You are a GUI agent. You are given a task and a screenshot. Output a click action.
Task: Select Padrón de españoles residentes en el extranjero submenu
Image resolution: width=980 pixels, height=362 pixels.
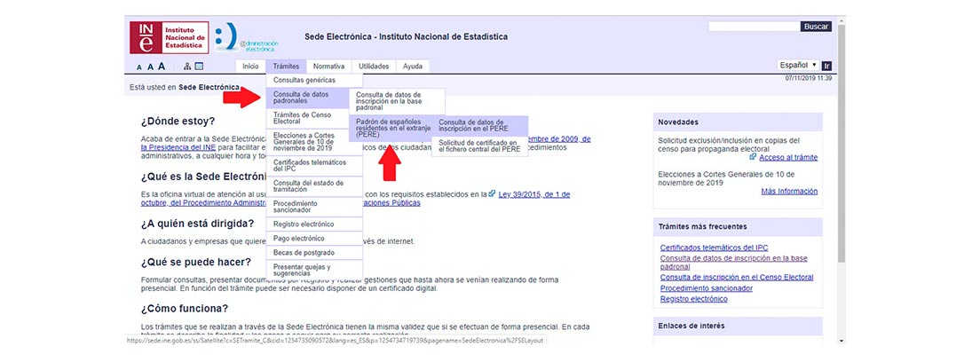point(391,128)
